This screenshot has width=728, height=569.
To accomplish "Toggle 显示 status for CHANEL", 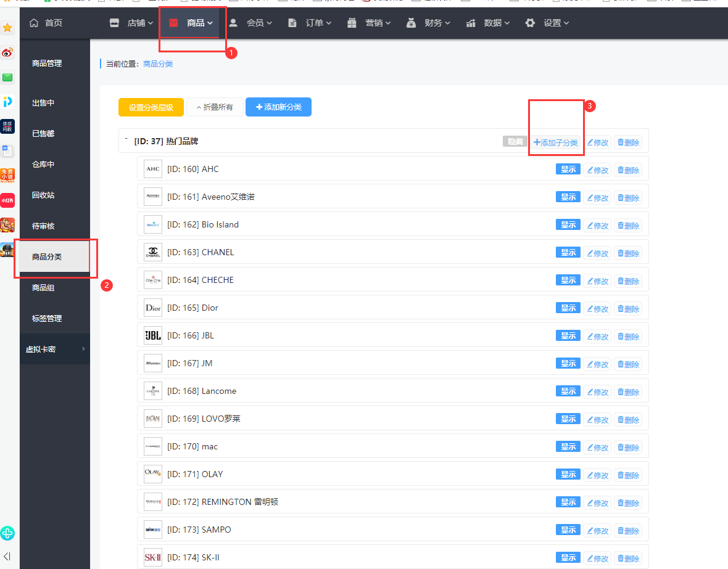I will pyautogui.click(x=568, y=253).
